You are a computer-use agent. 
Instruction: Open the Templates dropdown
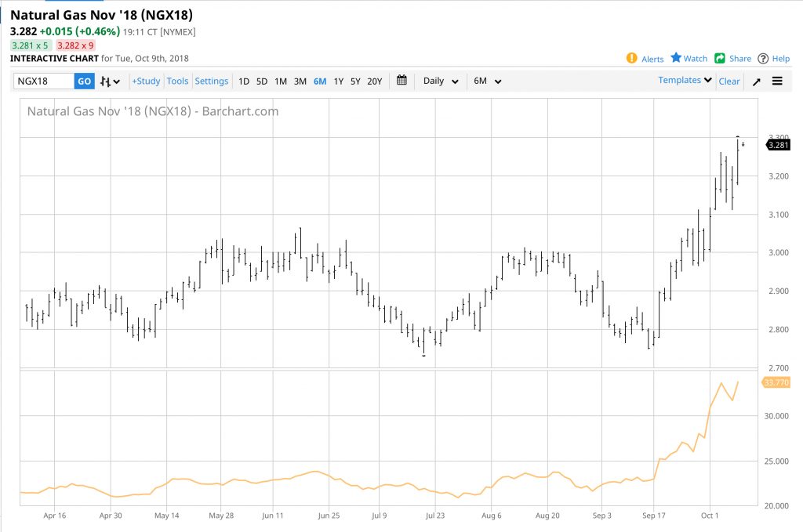[x=685, y=81]
